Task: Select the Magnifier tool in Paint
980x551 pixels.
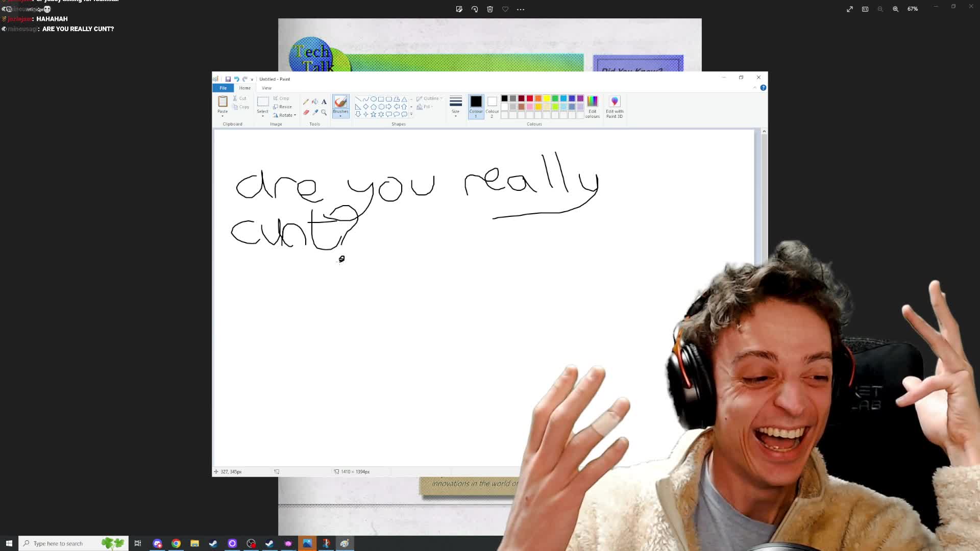Action: [324, 112]
